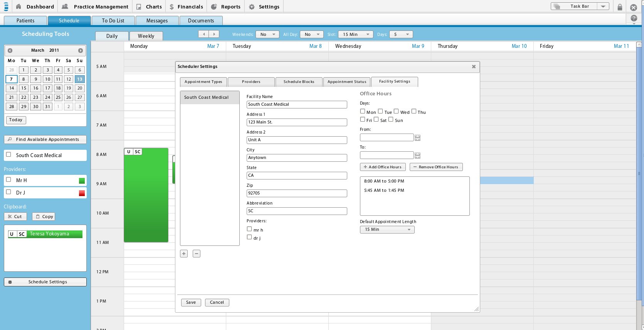The width and height of the screenshot is (644, 330).
Task: Switch to the Daily schedule view
Action: click(112, 36)
